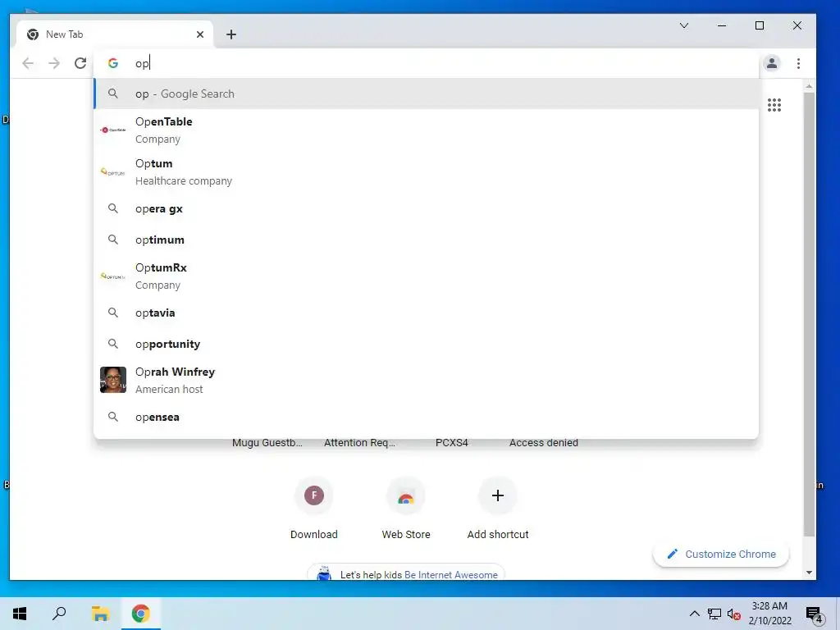
Task: Open File Explorer from the taskbar
Action: 100,614
